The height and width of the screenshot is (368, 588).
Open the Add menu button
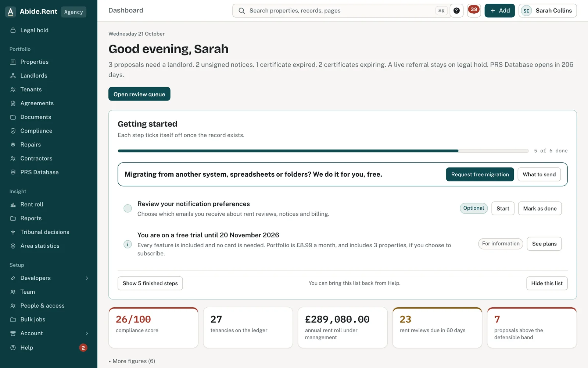tap(500, 11)
